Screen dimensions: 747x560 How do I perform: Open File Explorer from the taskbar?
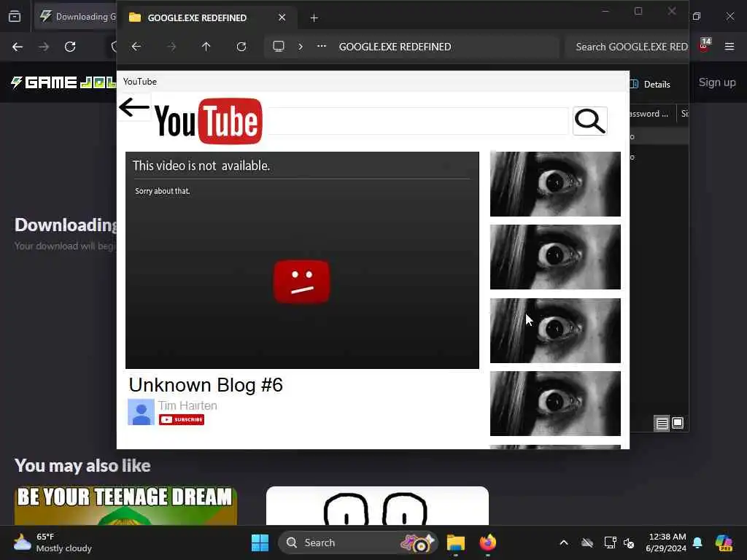click(456, 542)
